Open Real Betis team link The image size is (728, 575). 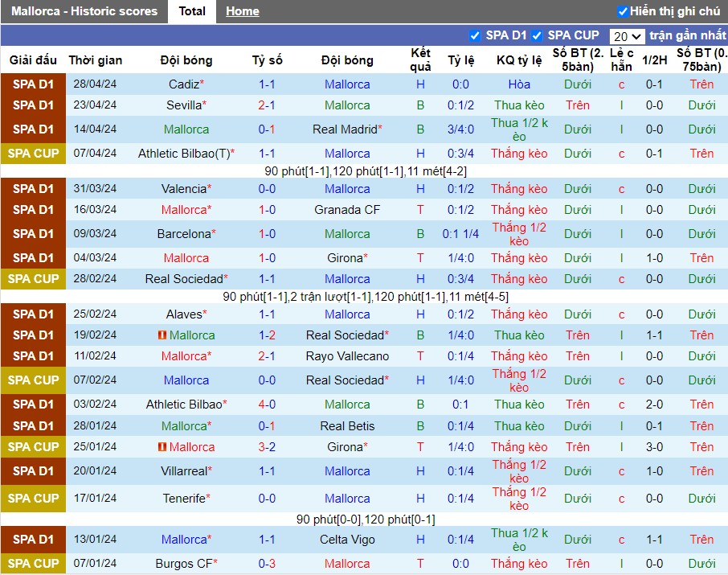pyautogui.click(x=347, y=425)
